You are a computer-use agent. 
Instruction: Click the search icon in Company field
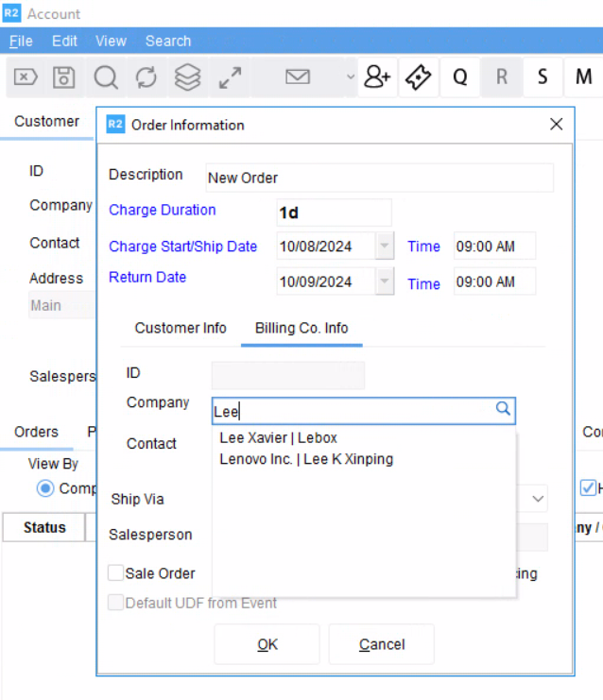[x=503, y=409]
